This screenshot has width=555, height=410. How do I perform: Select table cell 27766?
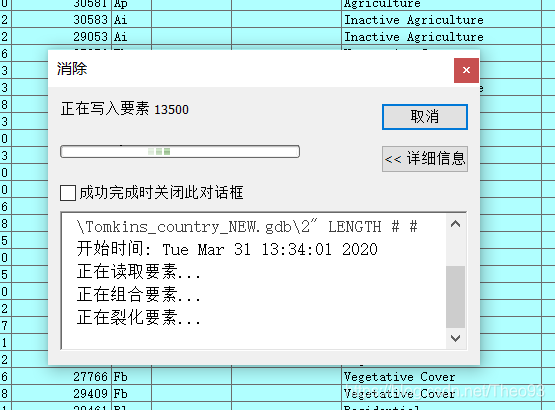coord(62,376)
